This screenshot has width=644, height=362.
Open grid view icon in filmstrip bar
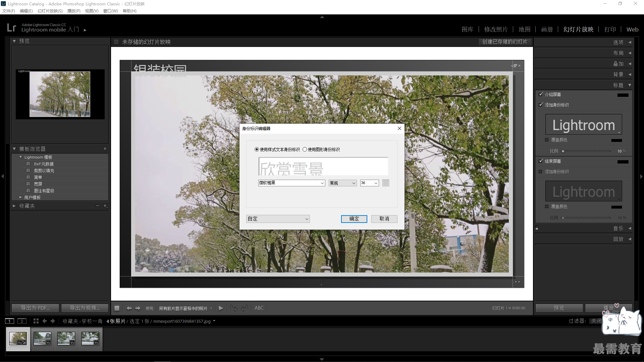tap(36, 321)
